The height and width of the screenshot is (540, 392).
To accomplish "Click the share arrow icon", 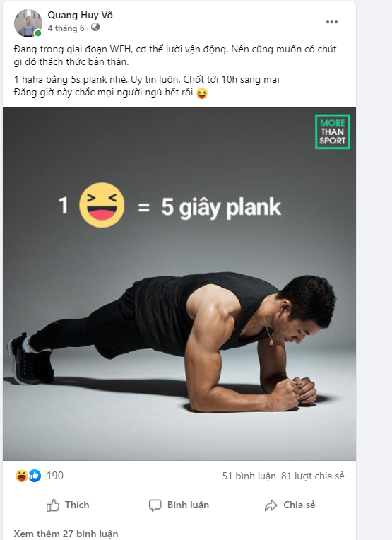I will click(271, 505).
